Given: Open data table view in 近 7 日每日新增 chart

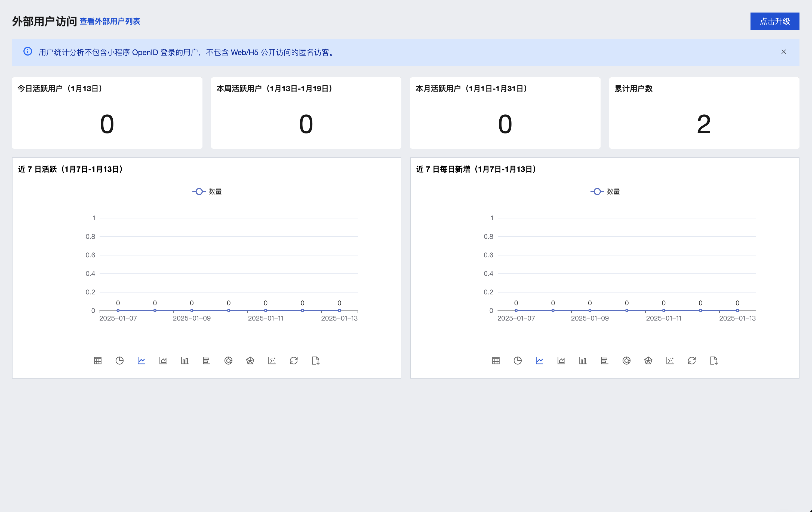Looking at the screenshot, I should point(496,361).
